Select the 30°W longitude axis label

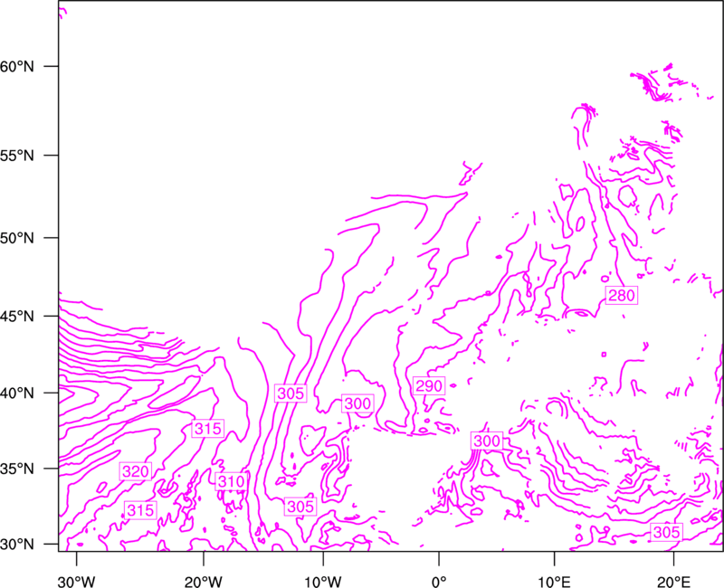(x=76, y=581)
